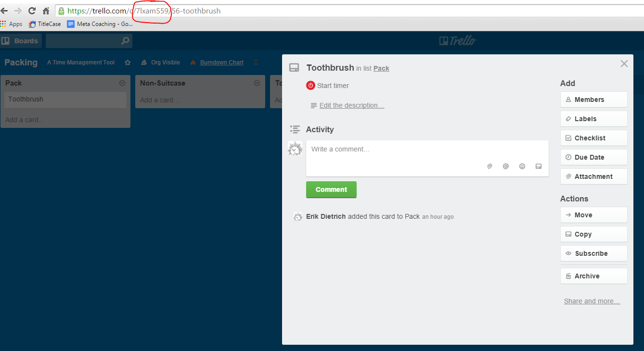Subscribe to the Toothbrush card
Viewport: 644px width, 351px height.
[593, 253]
